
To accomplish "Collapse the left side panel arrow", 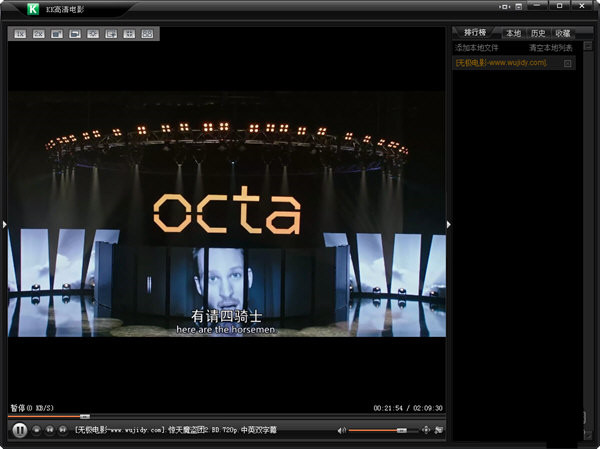I will point(4,225).
